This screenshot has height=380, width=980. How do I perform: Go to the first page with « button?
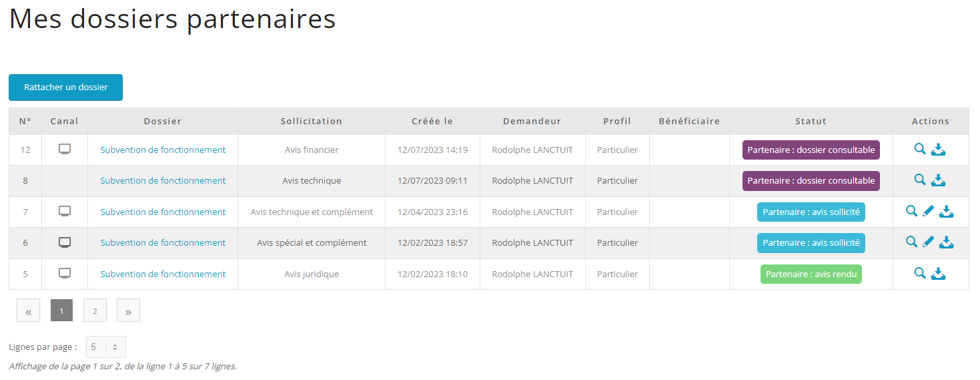[x=28, y=311]
